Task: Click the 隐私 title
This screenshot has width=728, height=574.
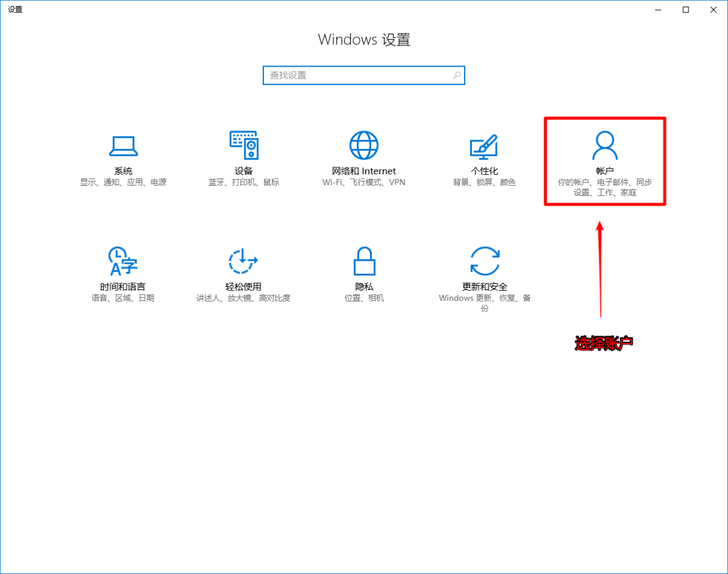Action: pos(364,287)
